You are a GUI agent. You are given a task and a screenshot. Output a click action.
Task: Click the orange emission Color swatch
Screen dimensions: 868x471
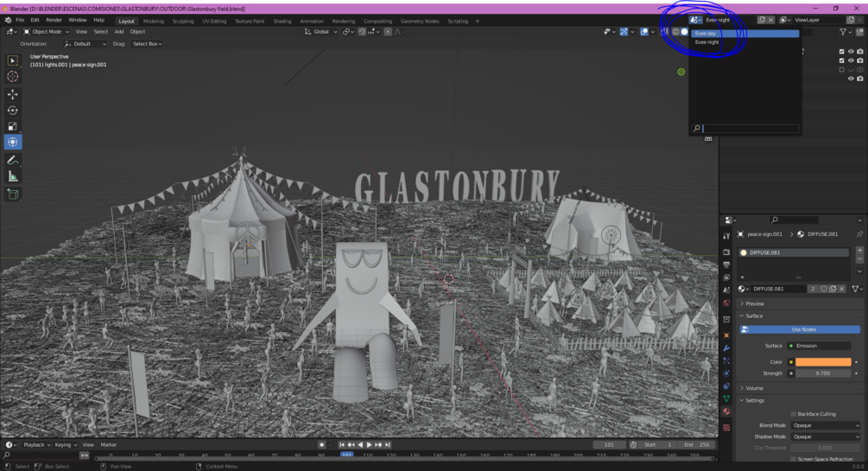click(822, 362)
